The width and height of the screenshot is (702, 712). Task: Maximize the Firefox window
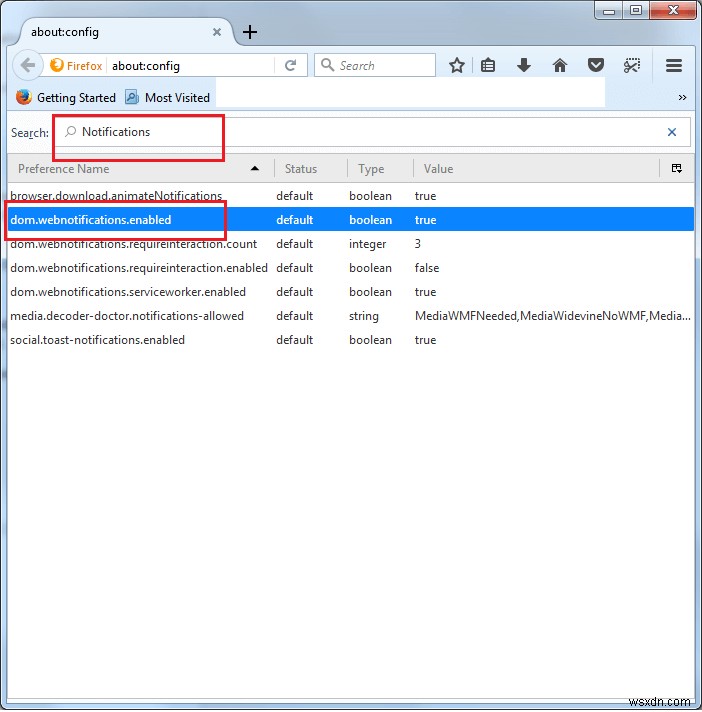636,10
